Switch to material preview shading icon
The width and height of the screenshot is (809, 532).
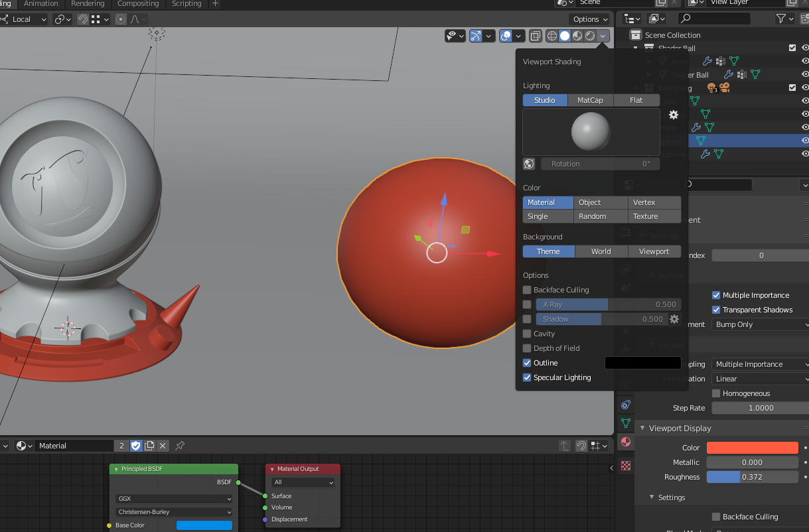(x=577, y=36)
